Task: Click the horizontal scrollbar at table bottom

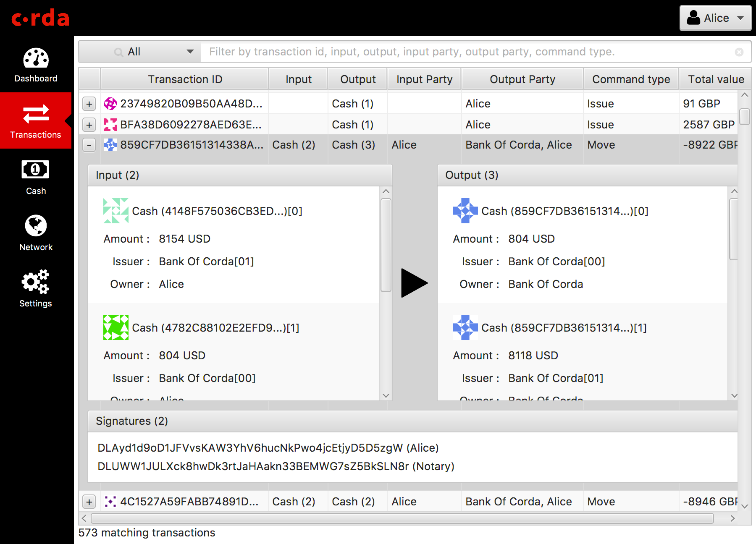Action: click(x=402, y=518)
